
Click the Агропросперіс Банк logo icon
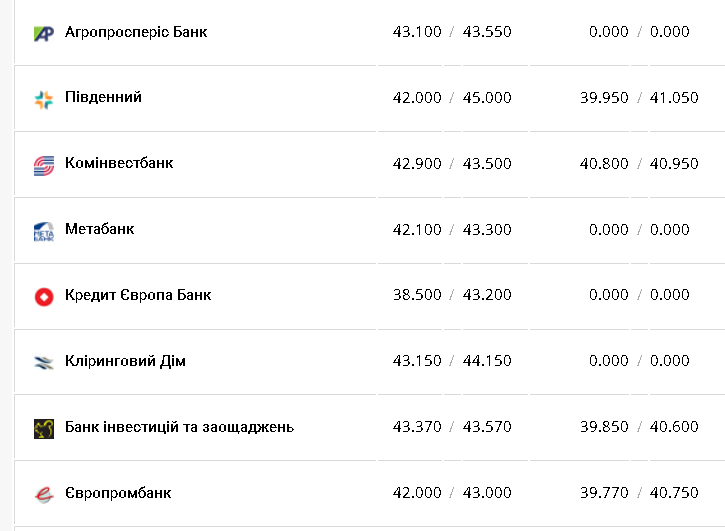(43, 33)
